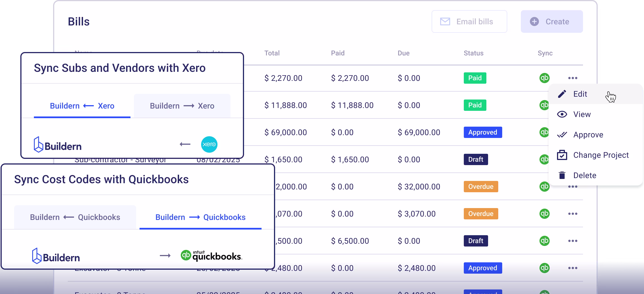Click the envelope icon in Email bills
The image size is (644, 294).
tap(445, 21)
